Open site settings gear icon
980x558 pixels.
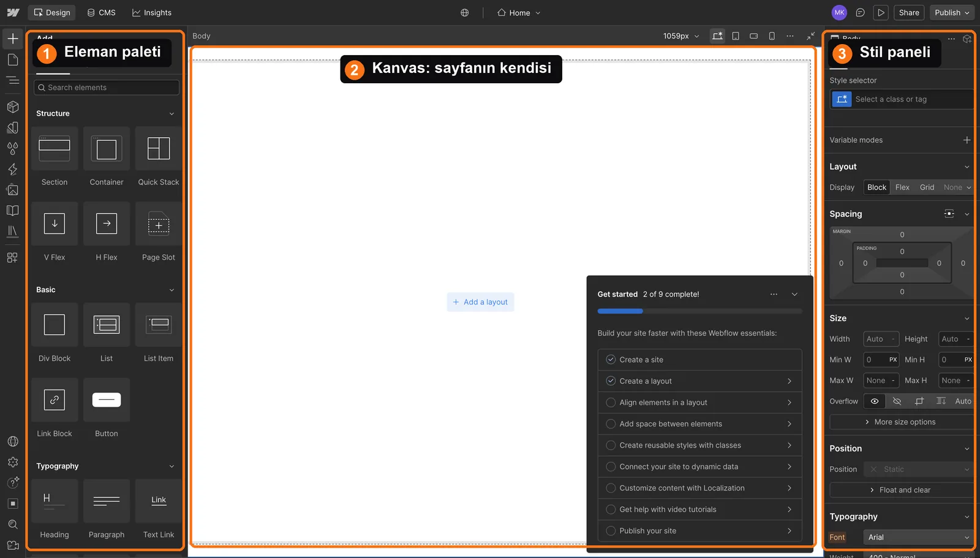click(12, 462)
